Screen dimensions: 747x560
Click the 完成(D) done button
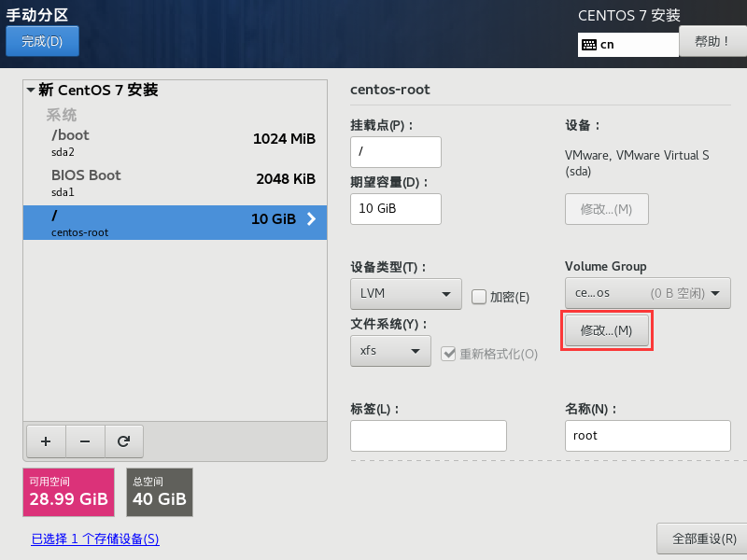click(x=42, y=41)
